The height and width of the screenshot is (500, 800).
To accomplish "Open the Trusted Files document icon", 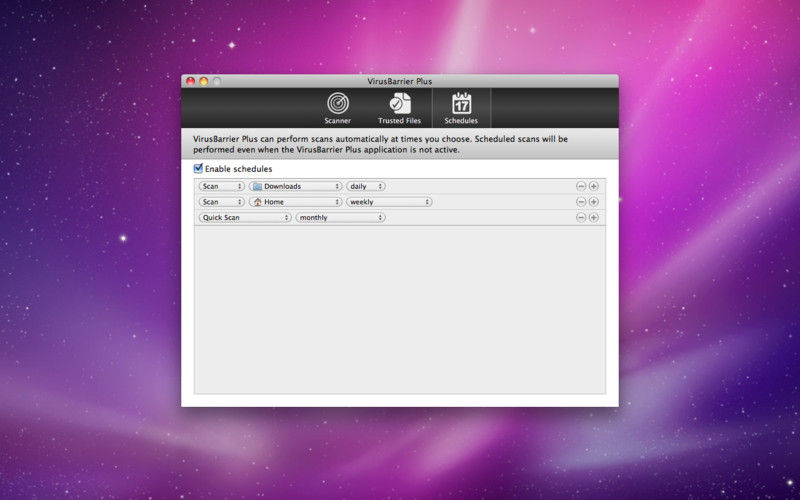I will tap(399, 104).
